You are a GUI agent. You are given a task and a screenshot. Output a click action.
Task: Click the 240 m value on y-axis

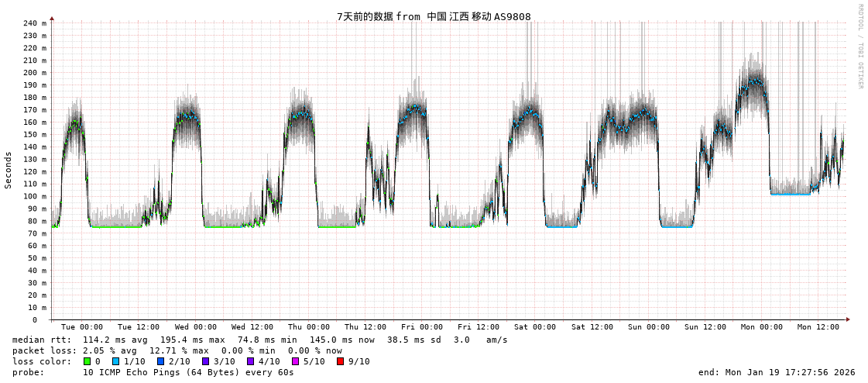[x=33, y=23]
